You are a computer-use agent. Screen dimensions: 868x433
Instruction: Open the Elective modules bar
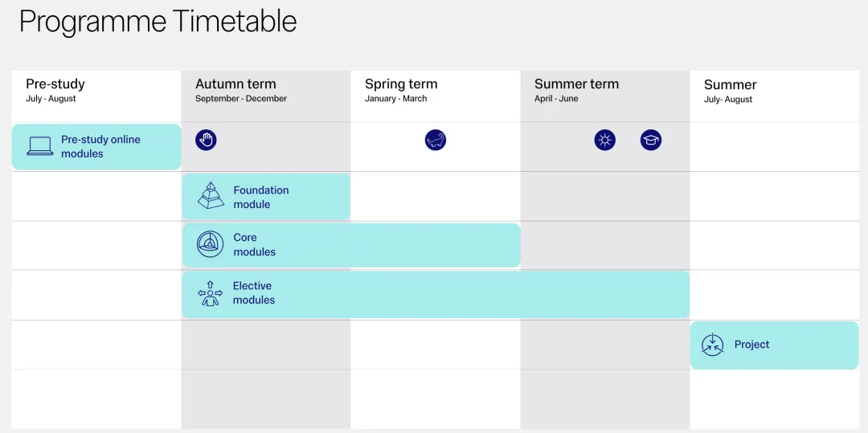[436, 294]
